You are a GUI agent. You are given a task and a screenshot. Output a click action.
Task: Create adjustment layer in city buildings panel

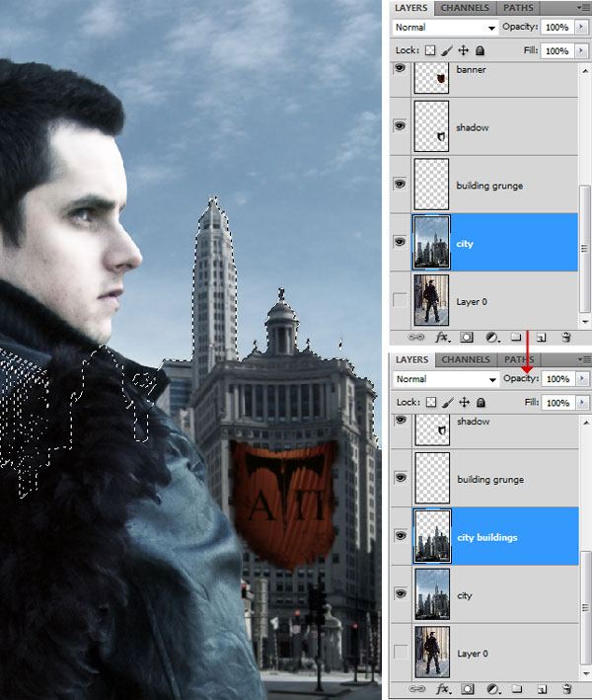click(493, 689)
